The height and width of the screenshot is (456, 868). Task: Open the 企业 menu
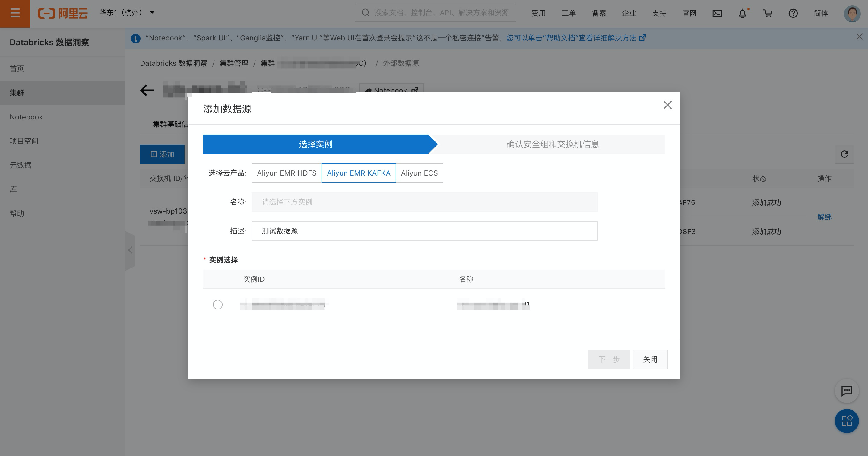[x=629, y=13]
